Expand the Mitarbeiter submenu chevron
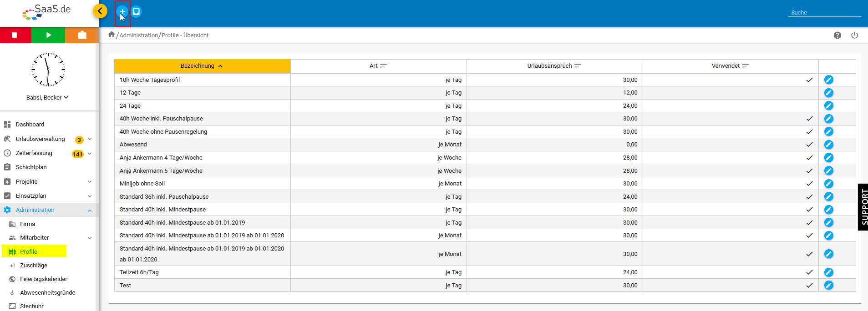The height and width of the screenshot is (311, 868). 90,238
